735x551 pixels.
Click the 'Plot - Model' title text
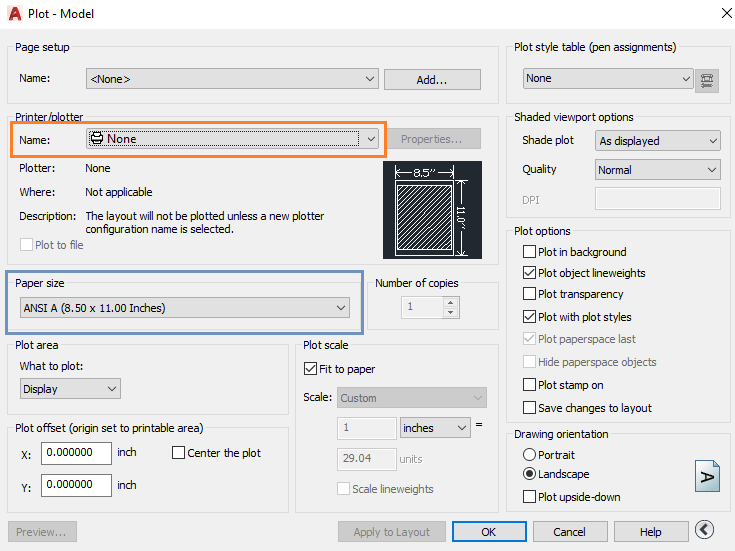pyautogui.click(x=61, y=14)
